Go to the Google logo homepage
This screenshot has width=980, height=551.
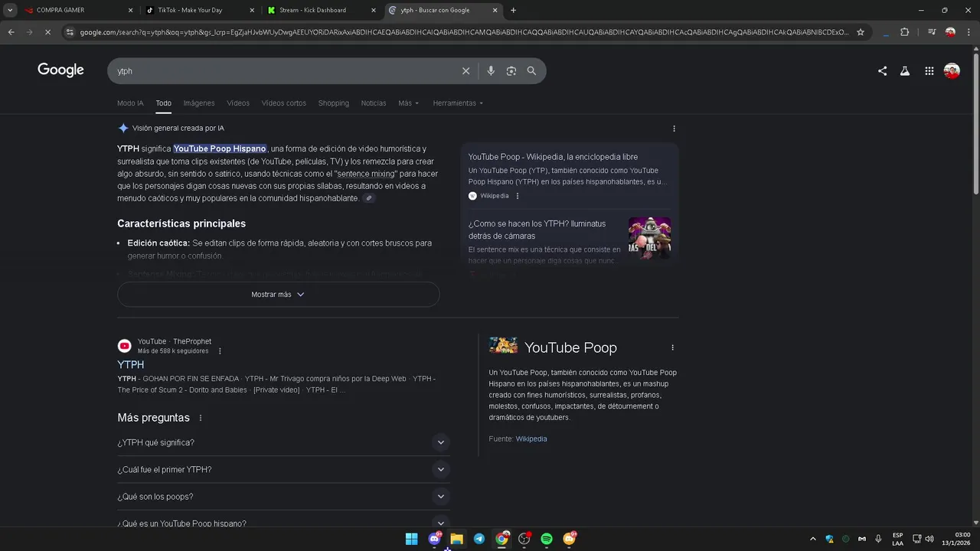tap(60, 70)
